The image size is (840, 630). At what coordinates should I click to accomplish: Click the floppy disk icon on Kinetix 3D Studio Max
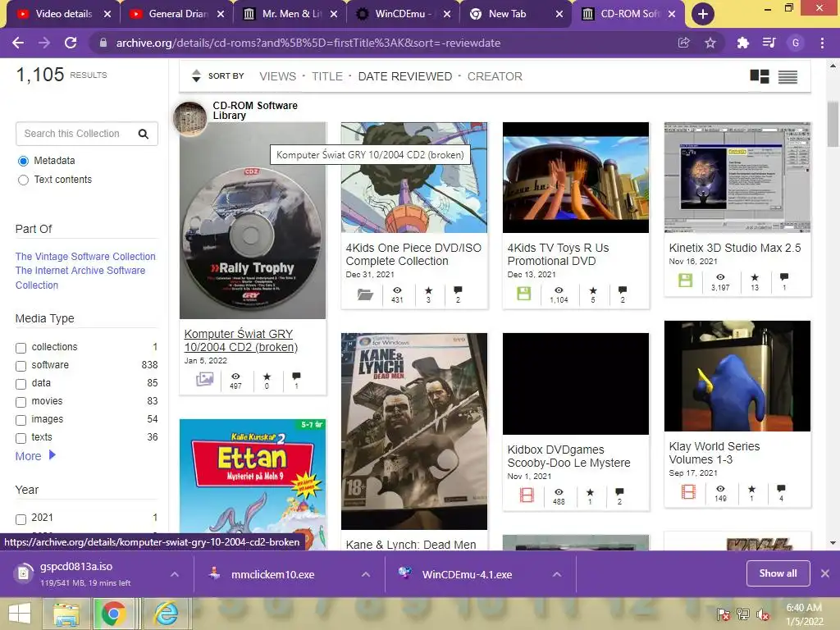point(685,281)
